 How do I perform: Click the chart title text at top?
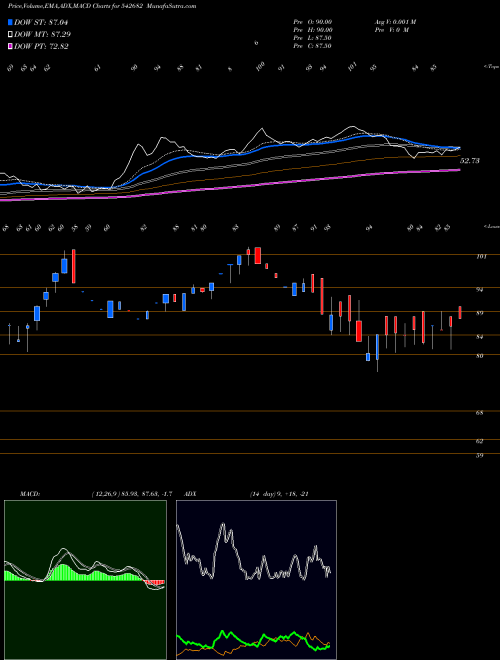[102, 6]
